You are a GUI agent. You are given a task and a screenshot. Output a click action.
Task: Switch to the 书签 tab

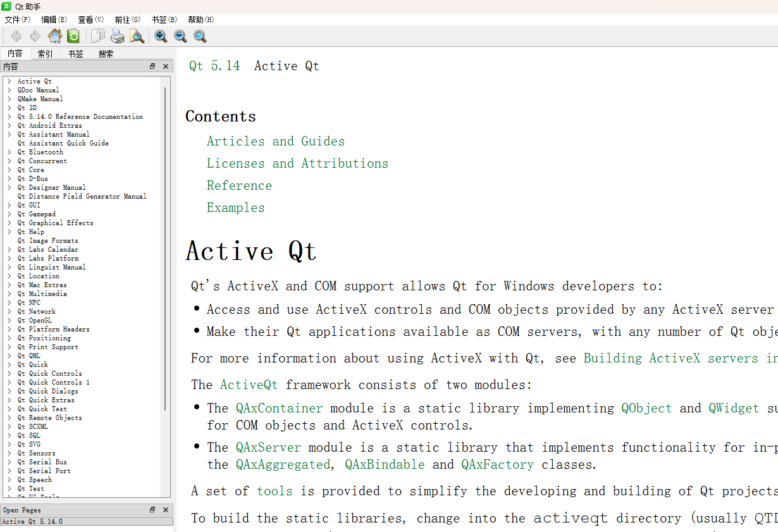tap(76, 54)
